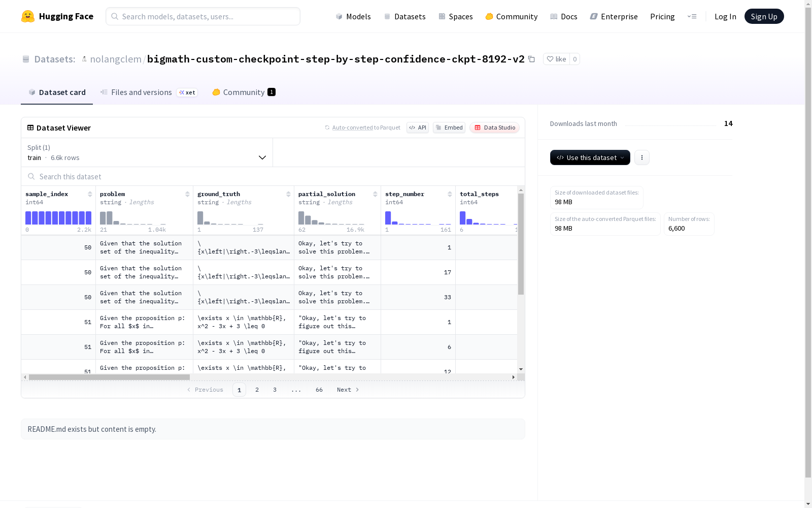Click the search magnifier in dataset search
Image resolution: width=812 pixels, height=508 pixels.
pyautogui.click(x=31, y=176)
